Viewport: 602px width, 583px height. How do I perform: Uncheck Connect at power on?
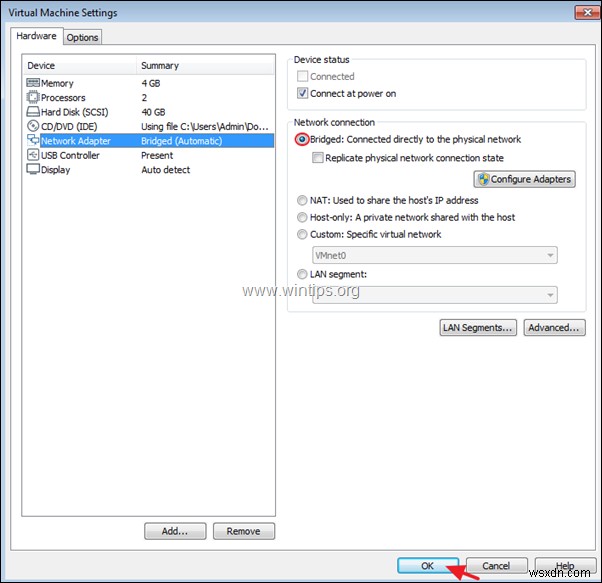(x=302, y=93)
